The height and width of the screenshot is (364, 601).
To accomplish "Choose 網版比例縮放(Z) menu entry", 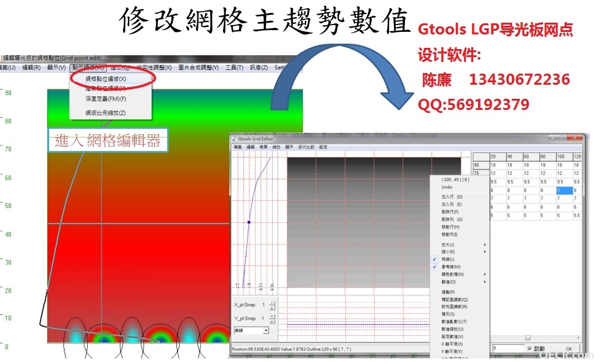I will (x=106, y=113).
